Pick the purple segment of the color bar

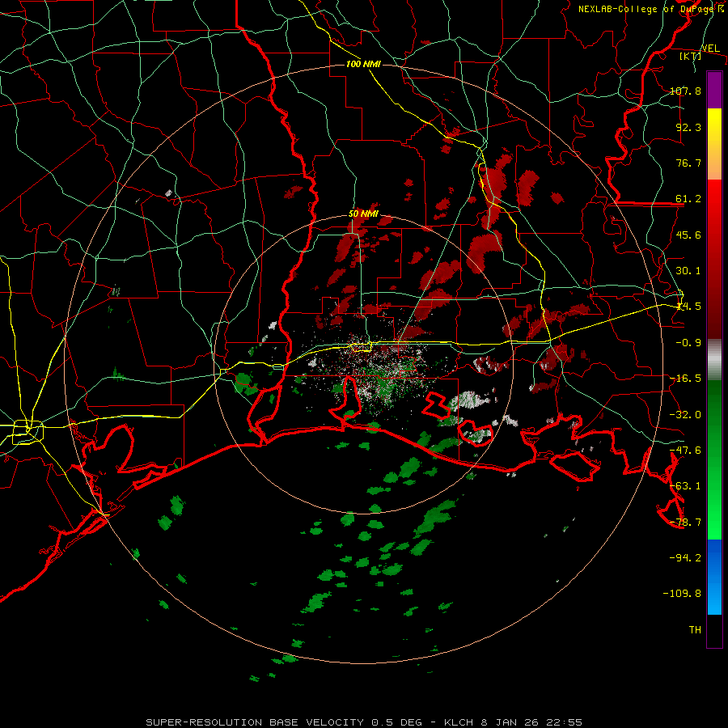pyautogui.click(x=714, y=90)
